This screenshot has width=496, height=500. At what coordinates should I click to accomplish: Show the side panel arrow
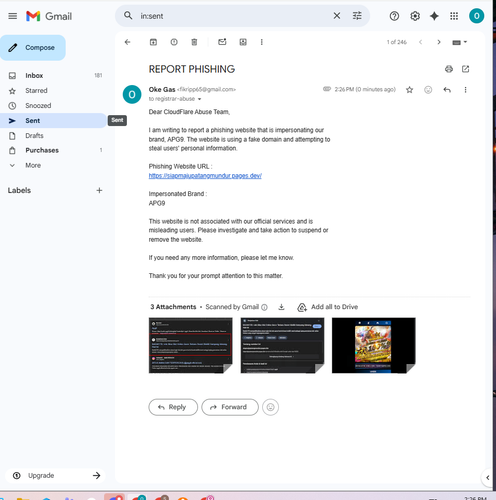[487, 477]
